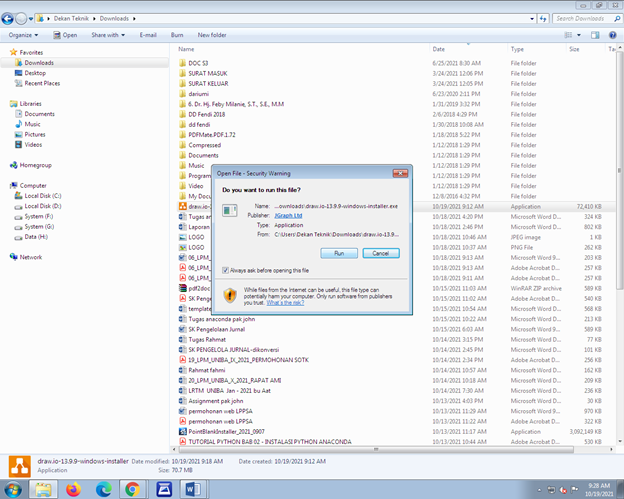Click the horizontal scrollbar thumb

(376, 449)
